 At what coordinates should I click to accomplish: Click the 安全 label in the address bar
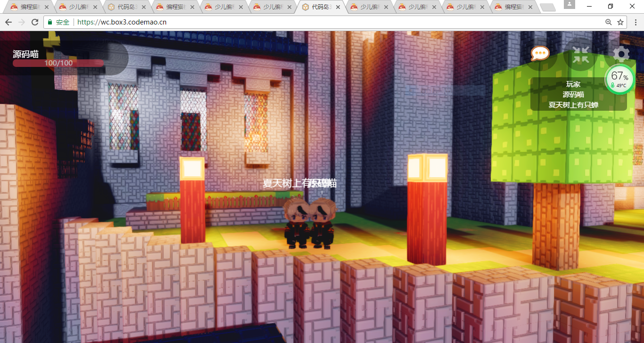coord(63,22)
